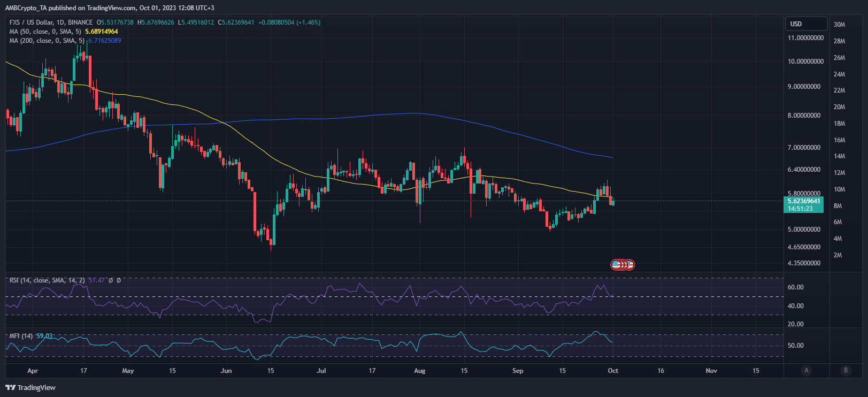Click the open value O5.53176738
This screenshot has height=397, width=868.
[115, 22]
